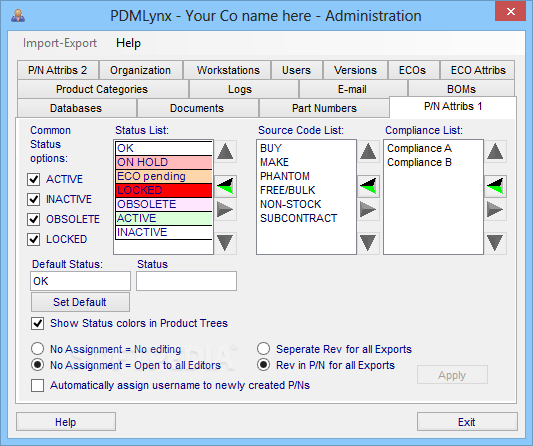
Task: Click green left arrow beside Compliance List
Action: click(x=495, y=186)
